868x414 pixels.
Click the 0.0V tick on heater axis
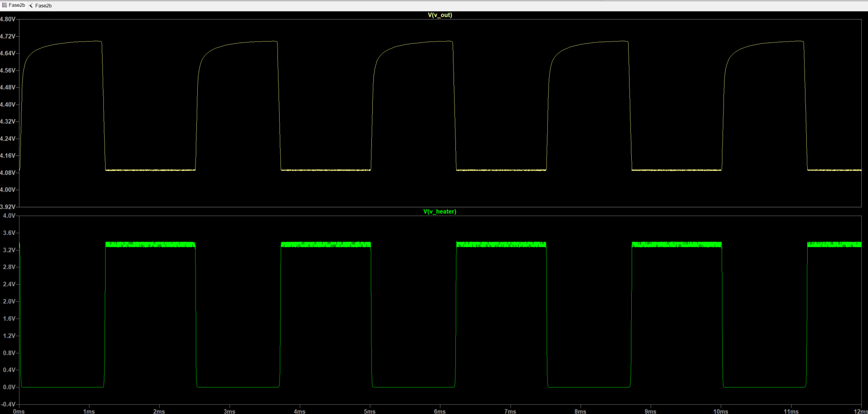[9, 387]
